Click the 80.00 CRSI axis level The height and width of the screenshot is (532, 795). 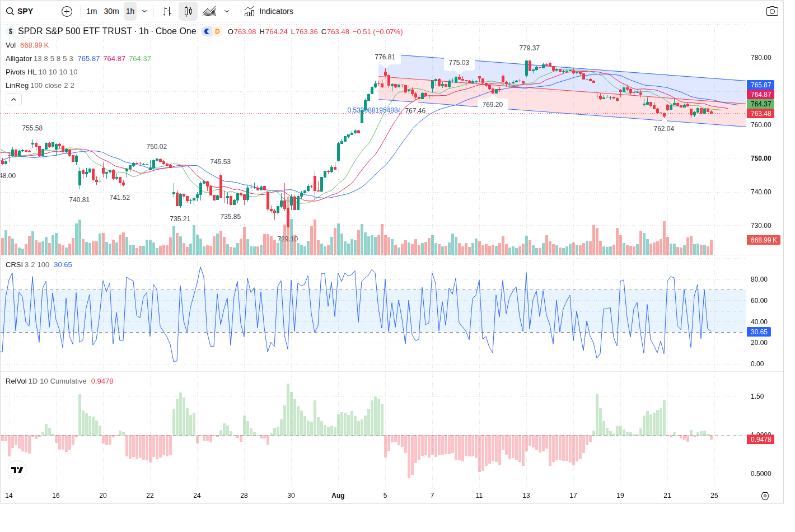(759, 279)
